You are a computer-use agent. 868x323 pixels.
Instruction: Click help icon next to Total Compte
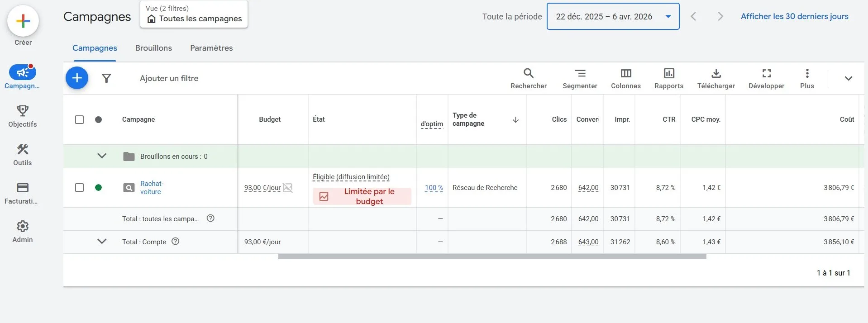pos(176,241)
